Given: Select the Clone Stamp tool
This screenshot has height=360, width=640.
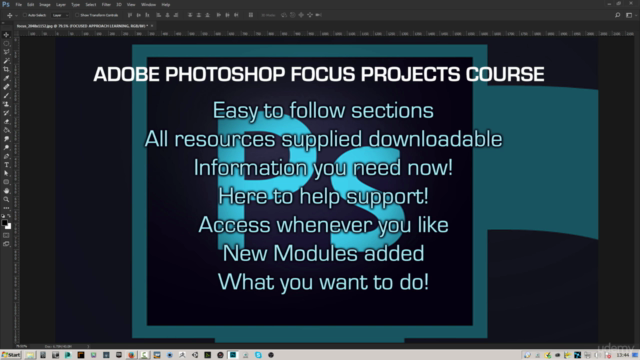Looking at the screenshot, I should 6,104.
